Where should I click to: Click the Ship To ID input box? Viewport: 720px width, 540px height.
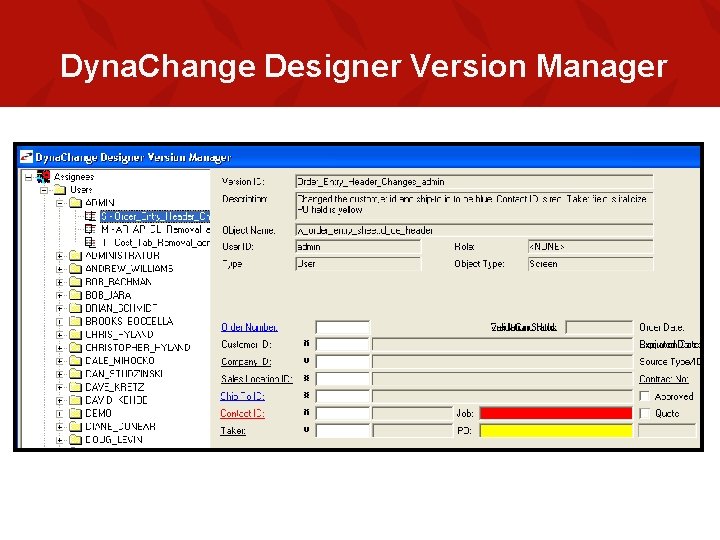tap(343, 396)
